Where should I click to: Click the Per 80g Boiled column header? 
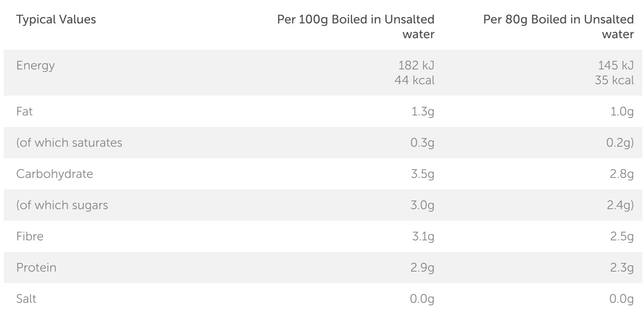558,26
